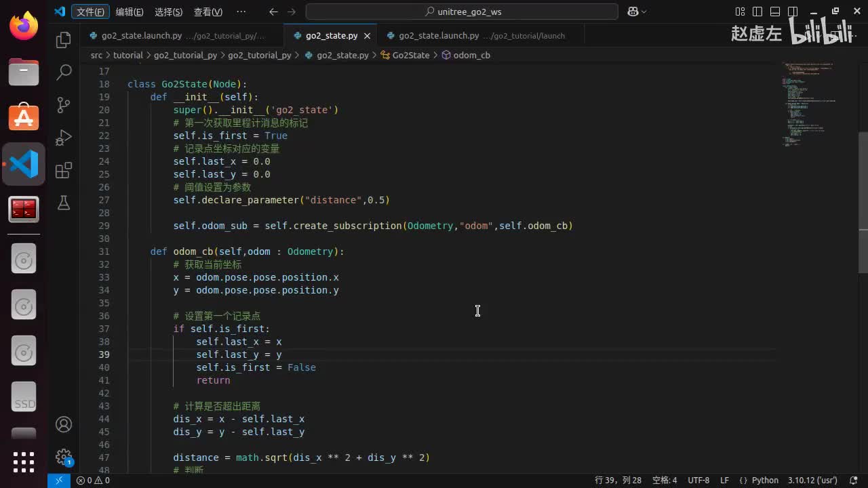Go forward with the right arrow
This screenshot has height=488, width=868.
[x=292, y=12]
